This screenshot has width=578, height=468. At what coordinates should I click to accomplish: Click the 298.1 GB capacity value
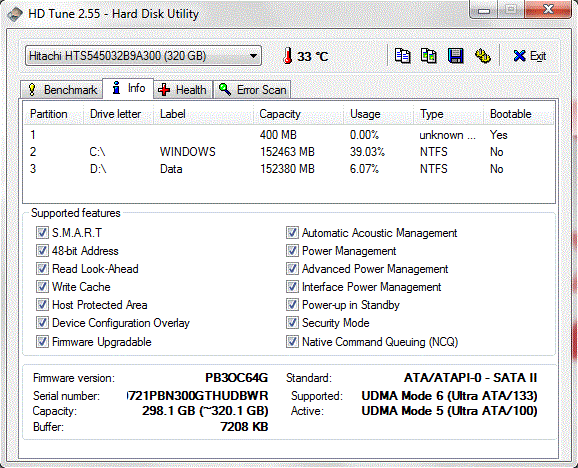[205, 411]
